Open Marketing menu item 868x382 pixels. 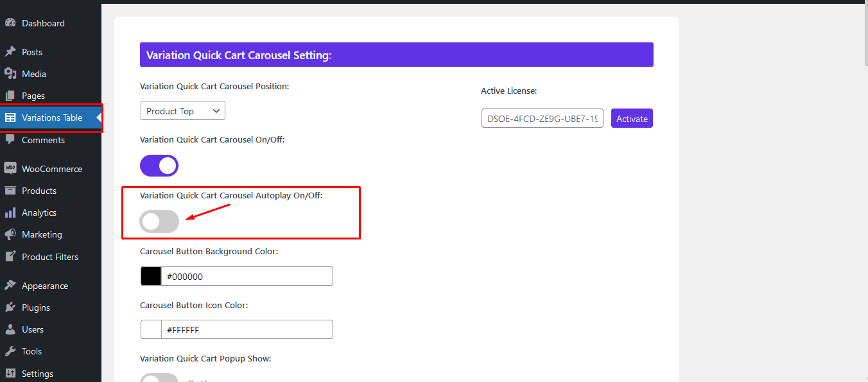(51, 234)
